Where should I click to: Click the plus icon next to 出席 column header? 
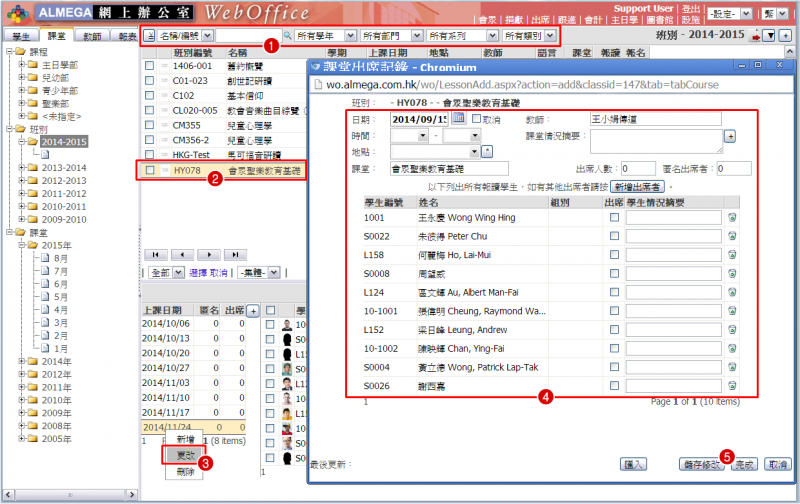pyautogui.click(x=253, y=310)
